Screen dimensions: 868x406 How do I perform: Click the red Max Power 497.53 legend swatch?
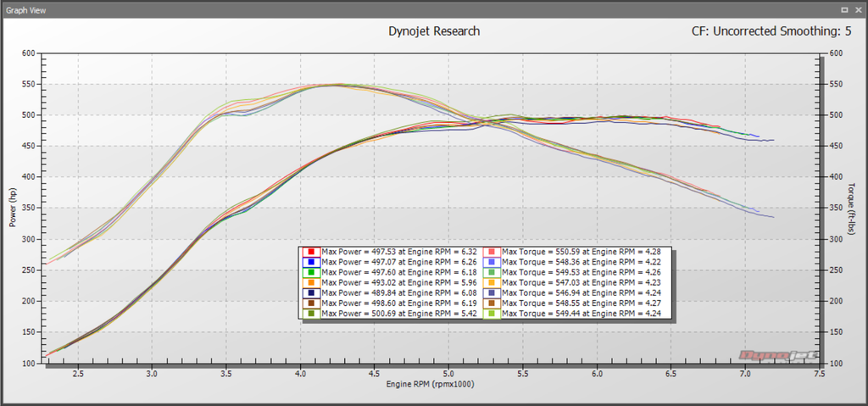coord(312,252)
